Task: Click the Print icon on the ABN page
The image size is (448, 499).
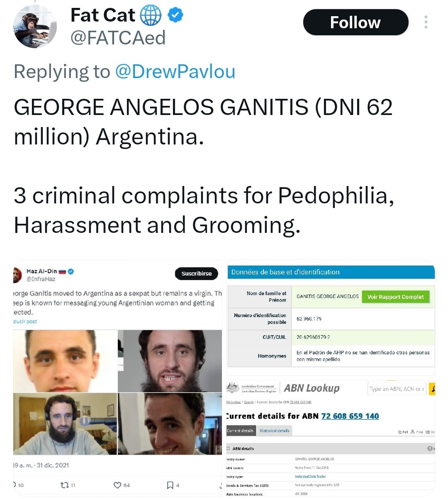Action: pos(416,432)
